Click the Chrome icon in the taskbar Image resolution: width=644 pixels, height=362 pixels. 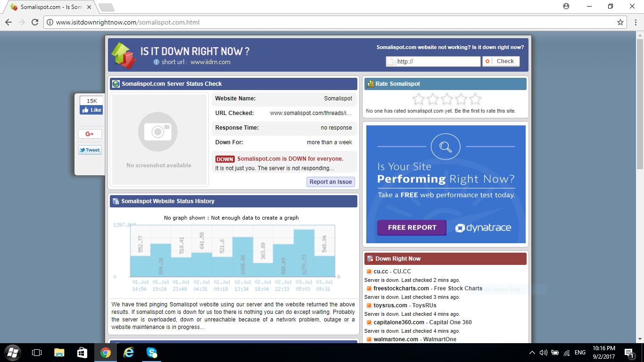click(x=106, y=353)
